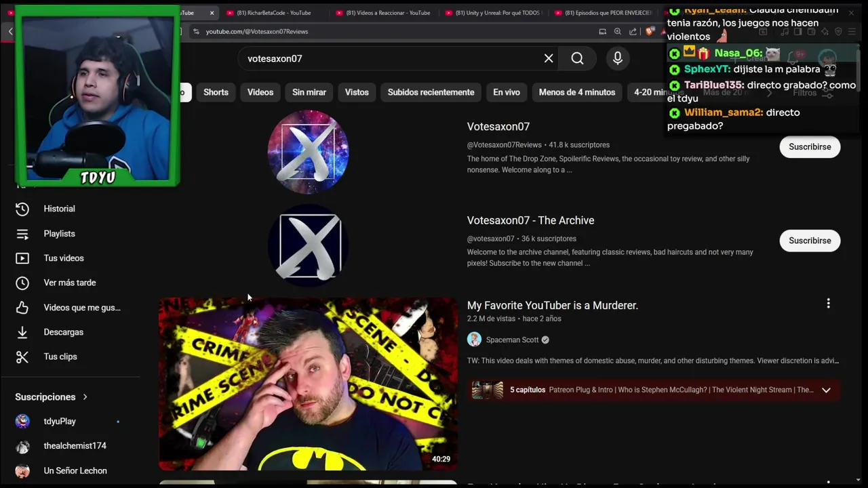
Task: Open Tus videos in the sidebar
Action: (64, 258)
